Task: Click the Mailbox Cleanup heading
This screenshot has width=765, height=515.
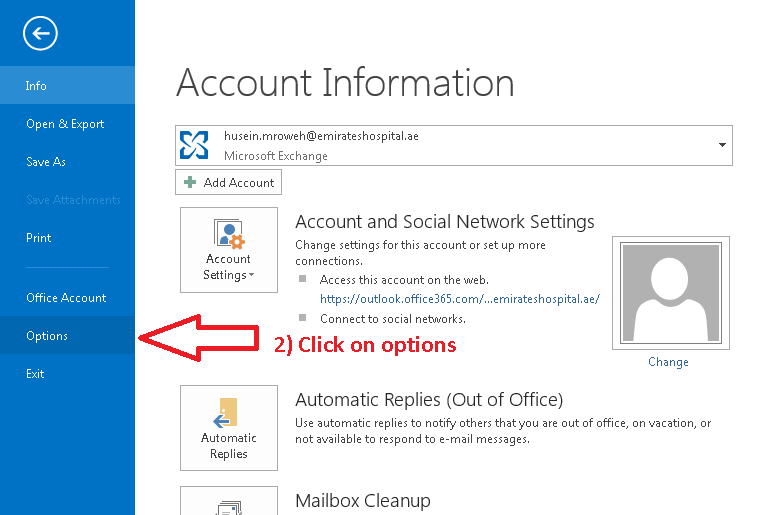Action: (x=363, y=500)
